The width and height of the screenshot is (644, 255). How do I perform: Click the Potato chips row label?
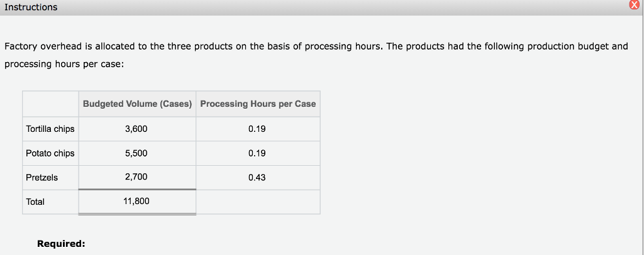(50, 153)
